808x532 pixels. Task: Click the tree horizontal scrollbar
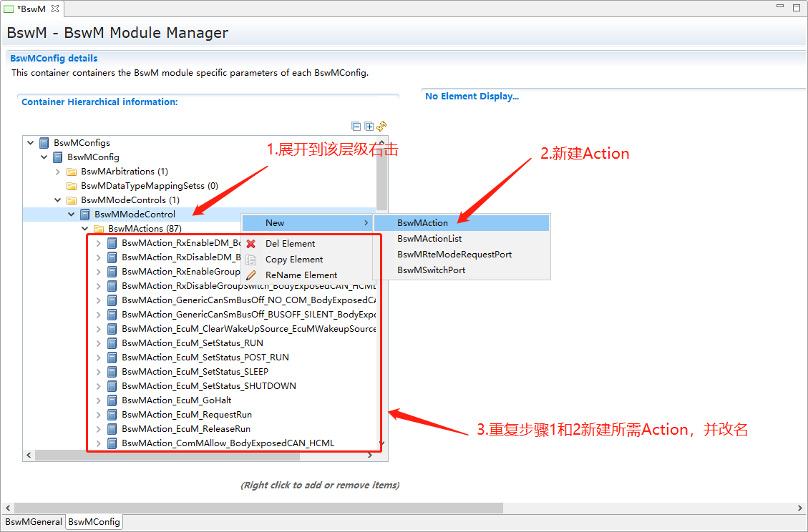coord(143,455)
